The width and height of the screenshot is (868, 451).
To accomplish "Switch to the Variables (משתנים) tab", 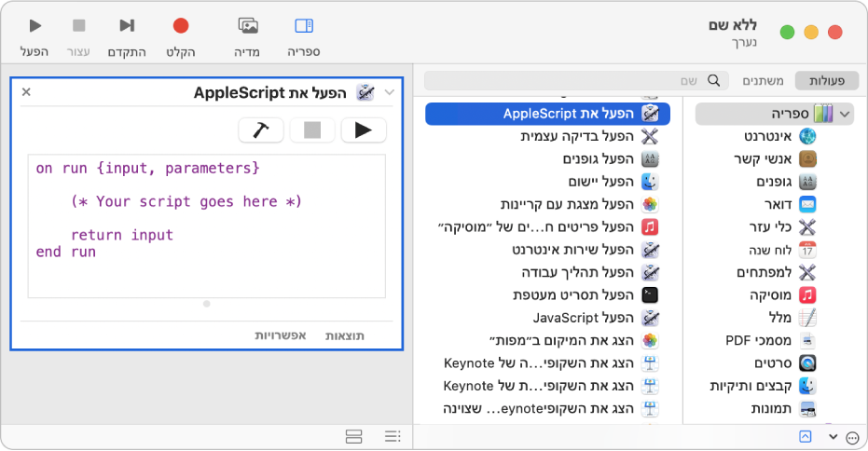I will pos(762,81).
